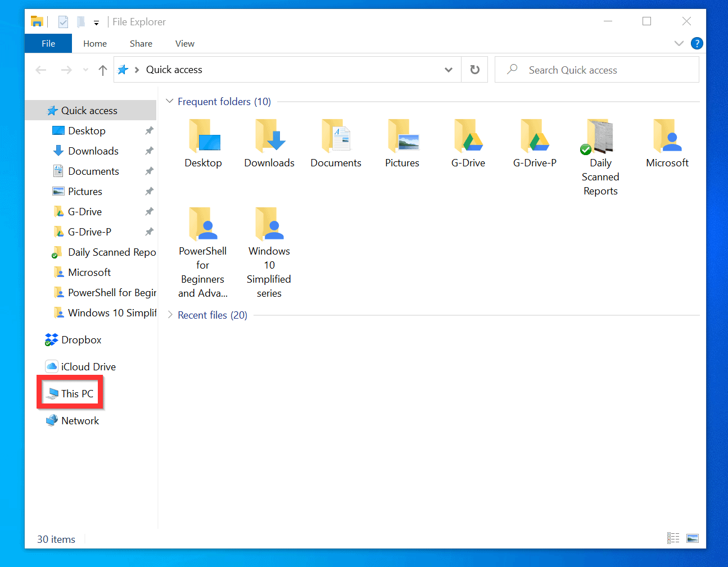Browse the Network item in sidebar
Screen dimensions: 728x567
80,420
